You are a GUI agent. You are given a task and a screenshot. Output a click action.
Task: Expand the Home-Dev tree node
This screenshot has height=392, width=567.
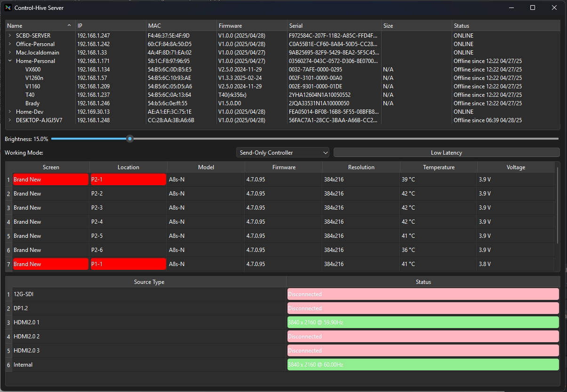tap(10, 112)
